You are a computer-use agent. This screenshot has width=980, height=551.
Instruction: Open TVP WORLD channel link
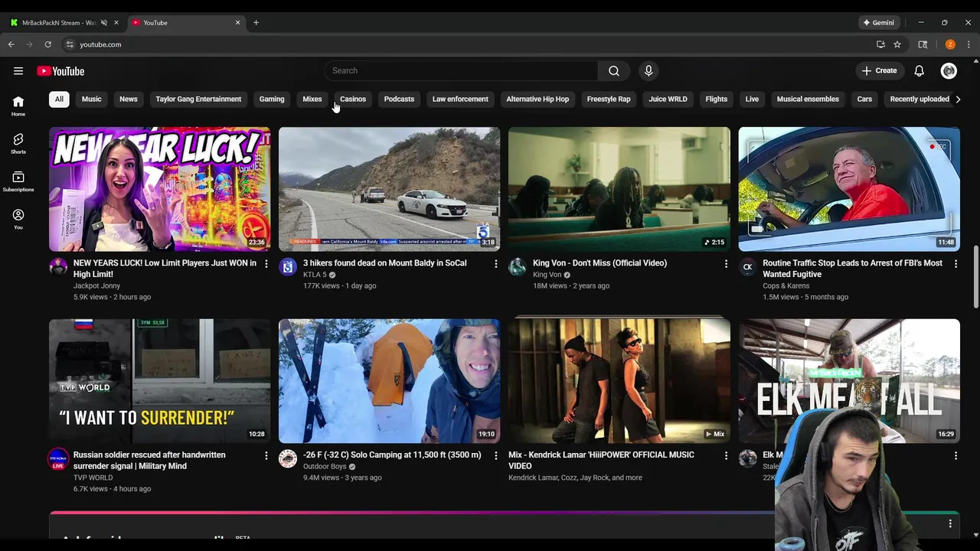(x=93, y=478)
